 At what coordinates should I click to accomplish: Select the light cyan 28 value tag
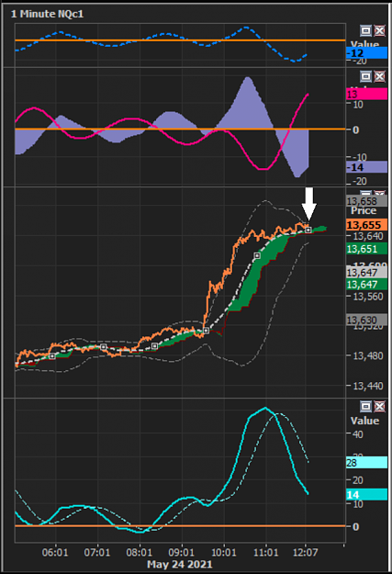(366, 462)
